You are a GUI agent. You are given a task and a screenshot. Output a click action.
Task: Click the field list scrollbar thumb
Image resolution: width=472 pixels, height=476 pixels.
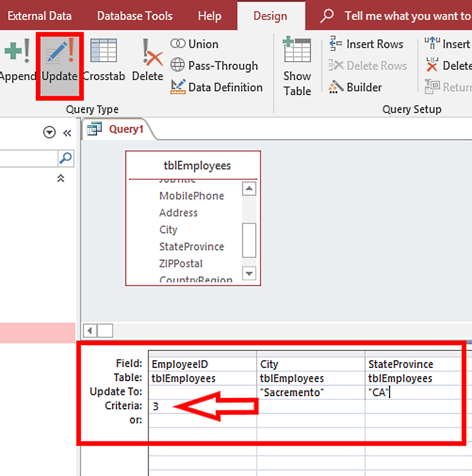pos(249,240)
